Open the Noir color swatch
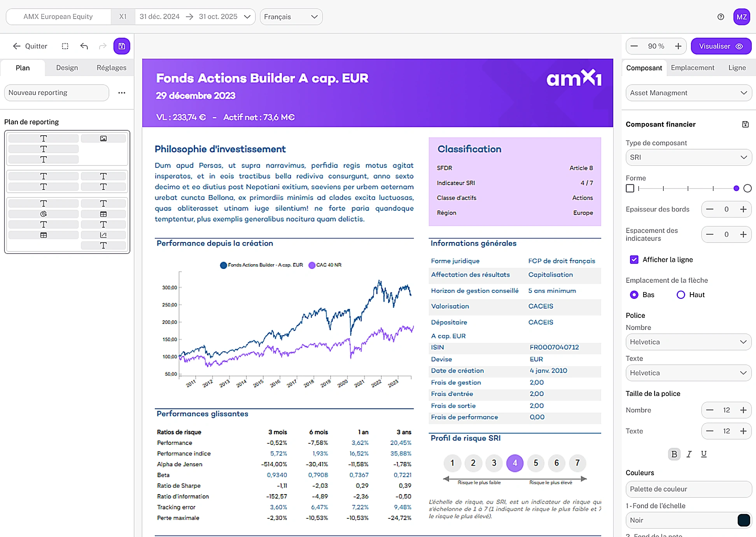The image size is (756, 537). (744, 520)
